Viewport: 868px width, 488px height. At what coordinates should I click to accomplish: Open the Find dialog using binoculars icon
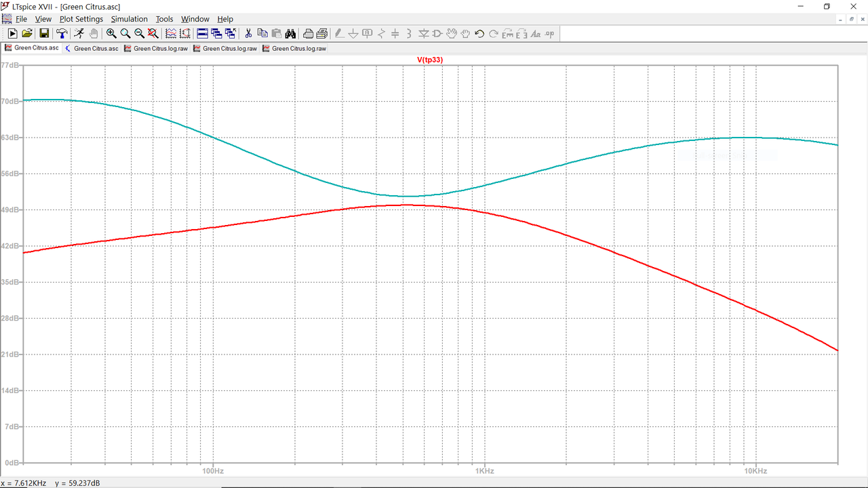tap(290, 33)
